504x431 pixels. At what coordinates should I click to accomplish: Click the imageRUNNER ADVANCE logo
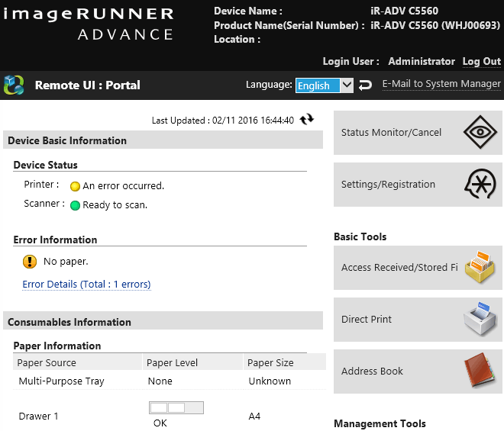pyautogui.click(x=89, y=24)
